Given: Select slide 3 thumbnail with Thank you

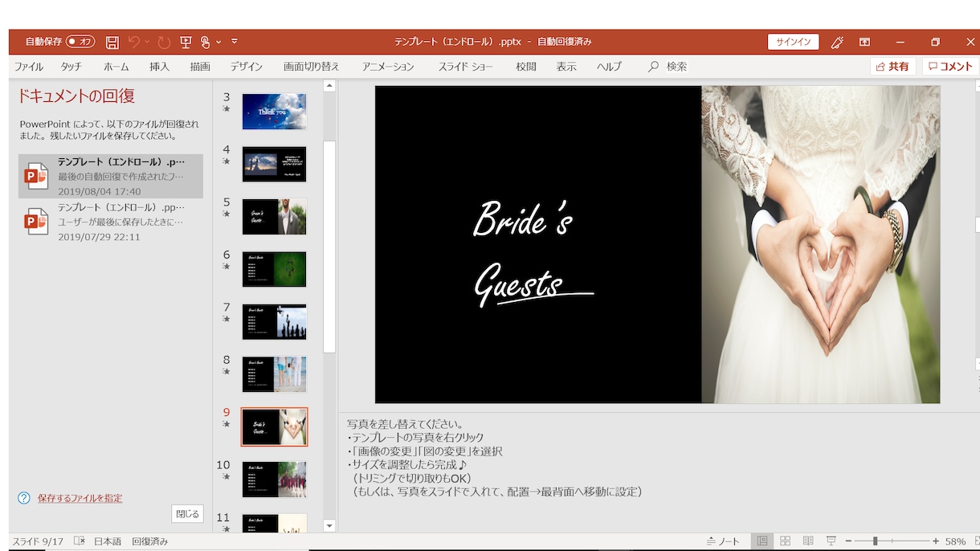Looking at the screenshot, I should (x=274, y=112).
